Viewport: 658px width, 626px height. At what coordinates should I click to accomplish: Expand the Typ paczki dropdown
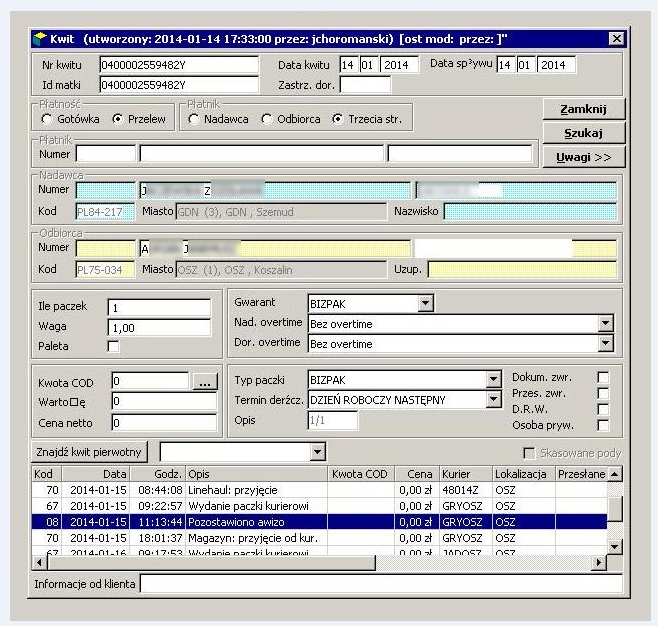point(492,380)
